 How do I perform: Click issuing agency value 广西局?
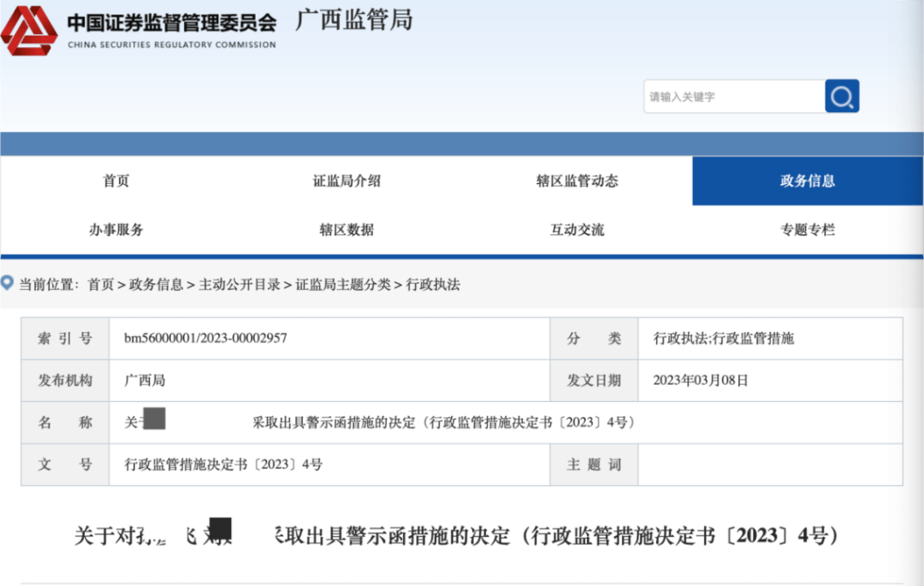click(145, 381)
